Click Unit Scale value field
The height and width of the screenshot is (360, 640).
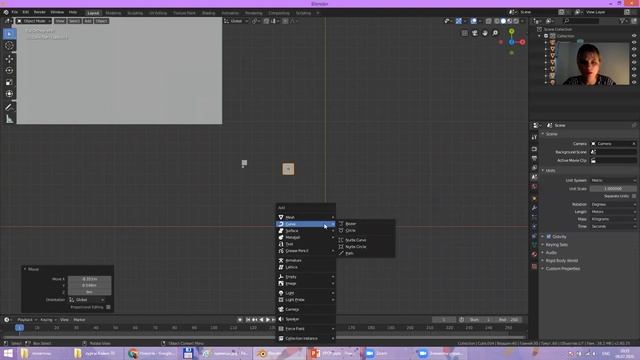(613, 189)
